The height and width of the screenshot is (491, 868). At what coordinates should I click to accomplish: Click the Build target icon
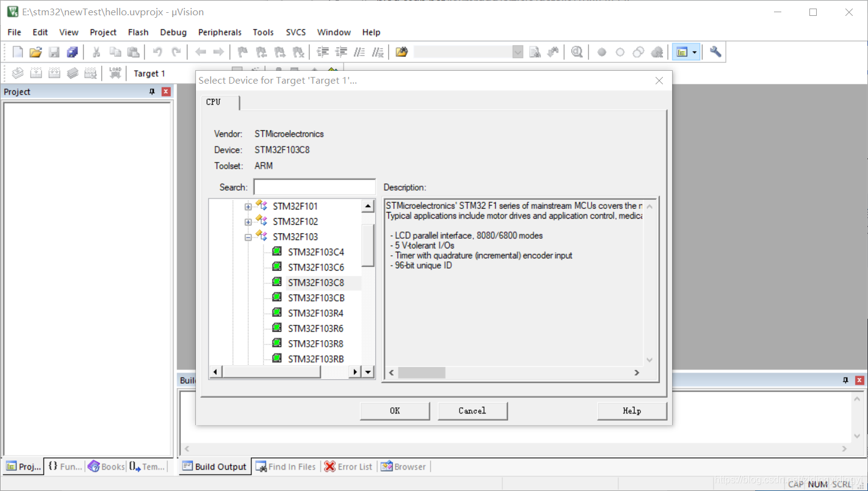pyautogui.click(x=36, y=73)
